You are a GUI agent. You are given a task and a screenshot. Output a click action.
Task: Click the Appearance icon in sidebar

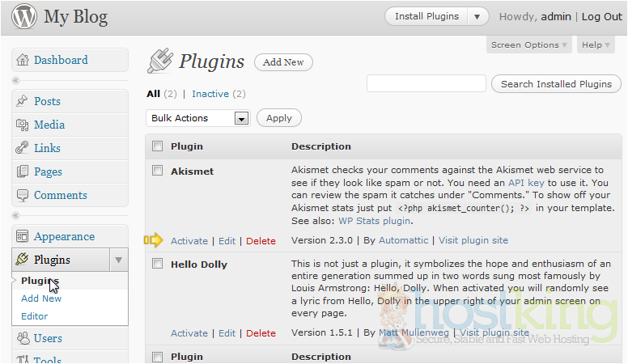coord(23,236)
